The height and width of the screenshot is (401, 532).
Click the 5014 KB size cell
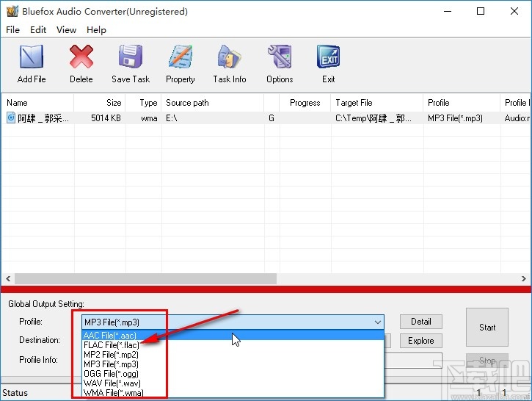pyautogui.click(x=106, y=118)
